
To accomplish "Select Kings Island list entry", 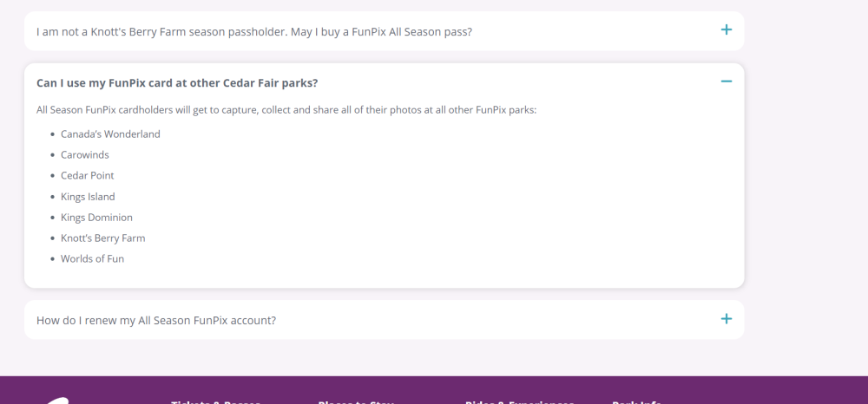I will click(88, 197).
